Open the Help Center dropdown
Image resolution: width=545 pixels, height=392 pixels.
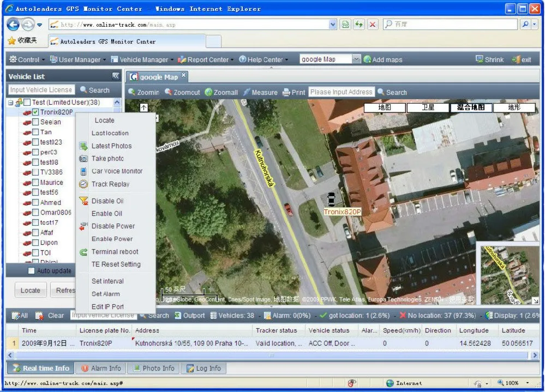click(x=263, y=59)
